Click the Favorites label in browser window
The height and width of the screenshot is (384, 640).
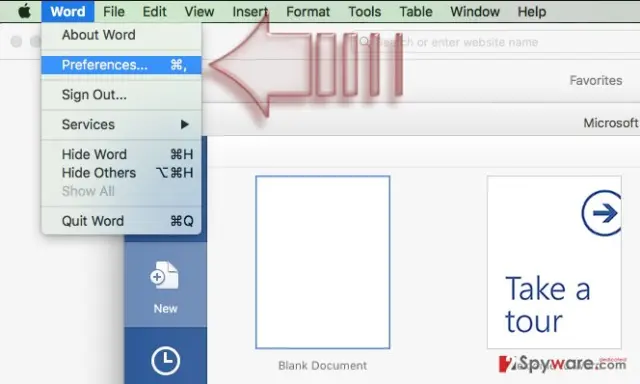(596, 80)
